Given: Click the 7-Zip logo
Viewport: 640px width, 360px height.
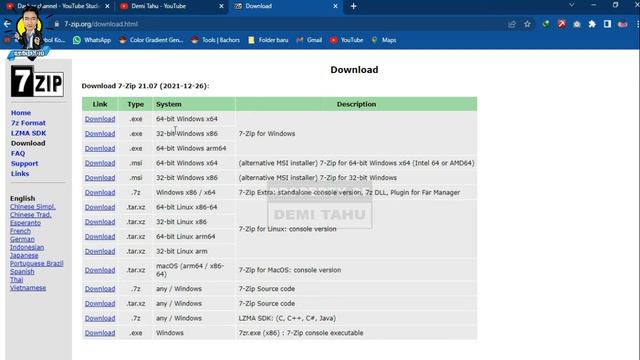Looking at the screenshot, I should tap(37, 81).
